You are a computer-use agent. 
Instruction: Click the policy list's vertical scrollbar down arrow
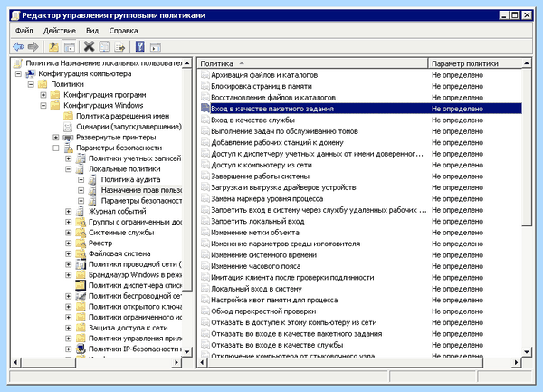(527, 352)
